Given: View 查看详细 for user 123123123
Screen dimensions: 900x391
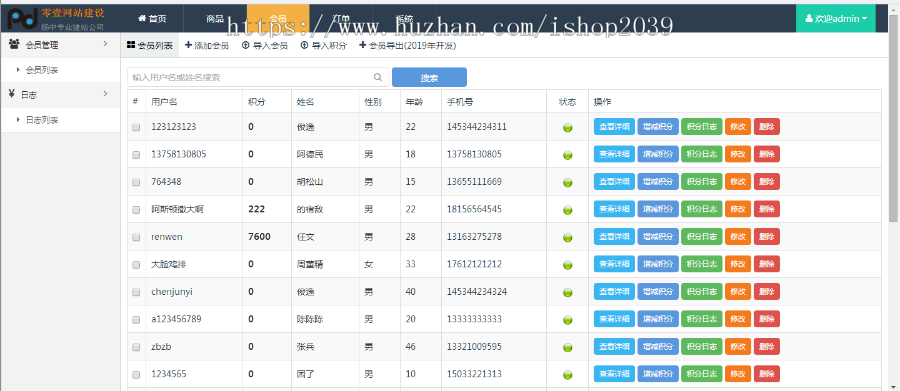Looking at the screenshot, I should pos(614,127).
